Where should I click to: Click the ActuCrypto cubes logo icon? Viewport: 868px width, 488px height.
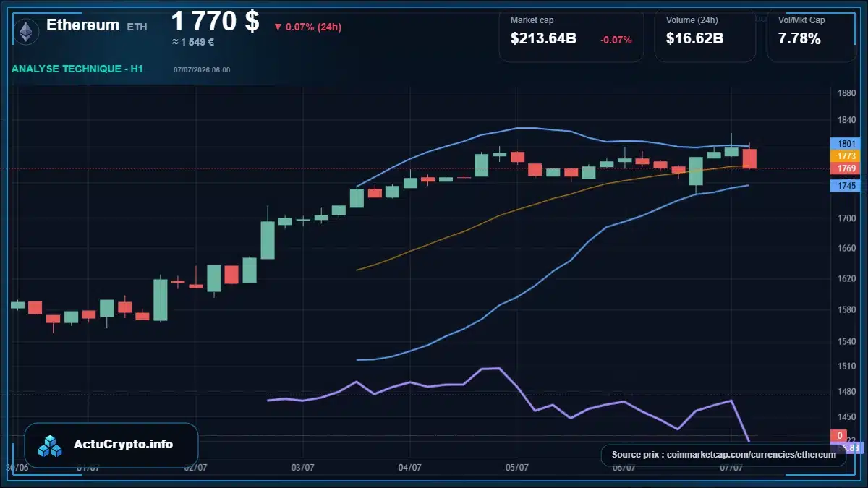50,445
